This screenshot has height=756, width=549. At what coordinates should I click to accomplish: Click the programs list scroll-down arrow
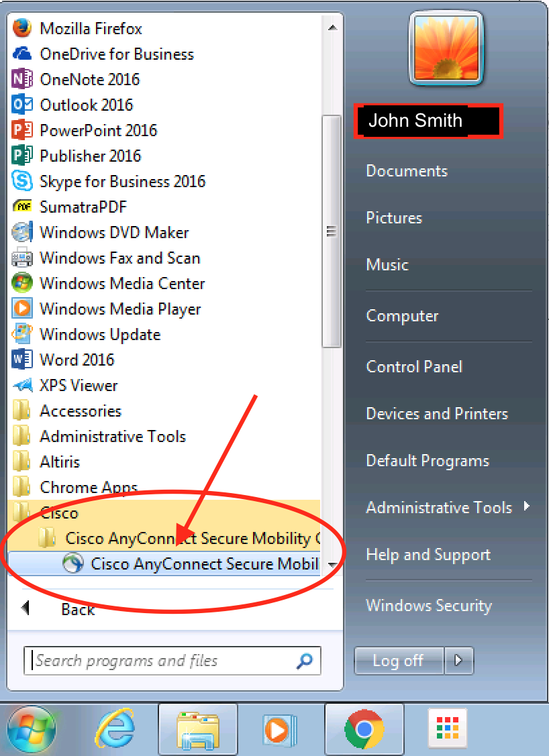[332, 565]
